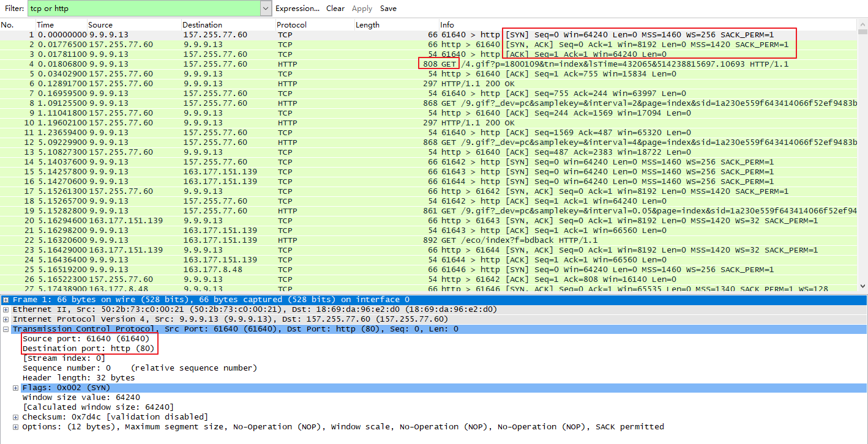Select packet 14 port 61642 SYN row
Image resolution: width=868 pixels, height=444 pixels.
[x=428, y=162]
